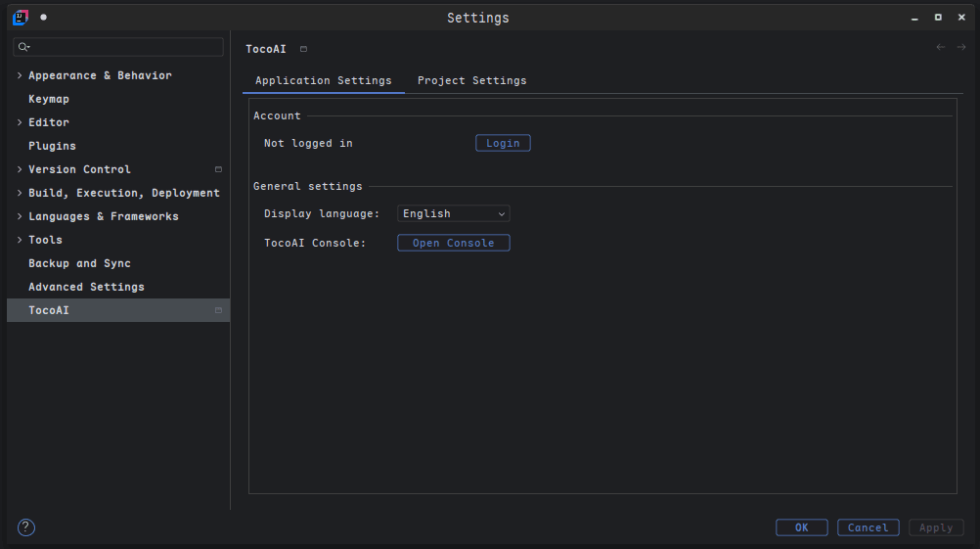Select Keymap in the settings tree
Viewport: 980px width, 549px height.
49,99
